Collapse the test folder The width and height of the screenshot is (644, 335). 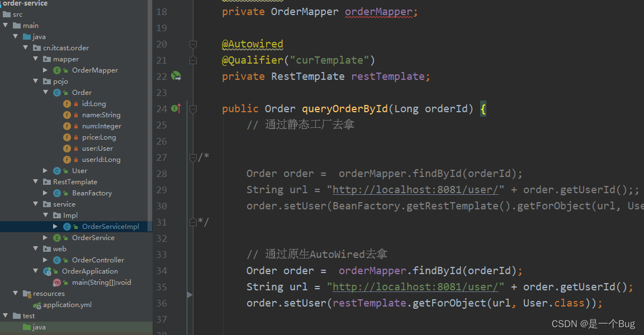pyautogui.click(x=6, y=315)
